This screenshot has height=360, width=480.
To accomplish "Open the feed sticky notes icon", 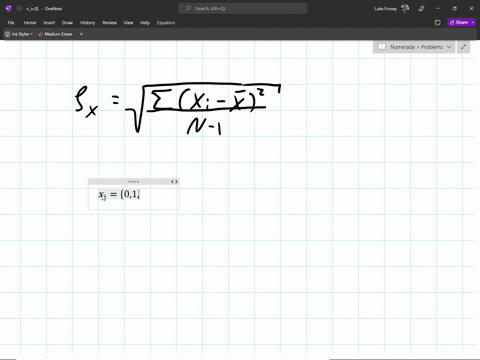I will point(438,23).
